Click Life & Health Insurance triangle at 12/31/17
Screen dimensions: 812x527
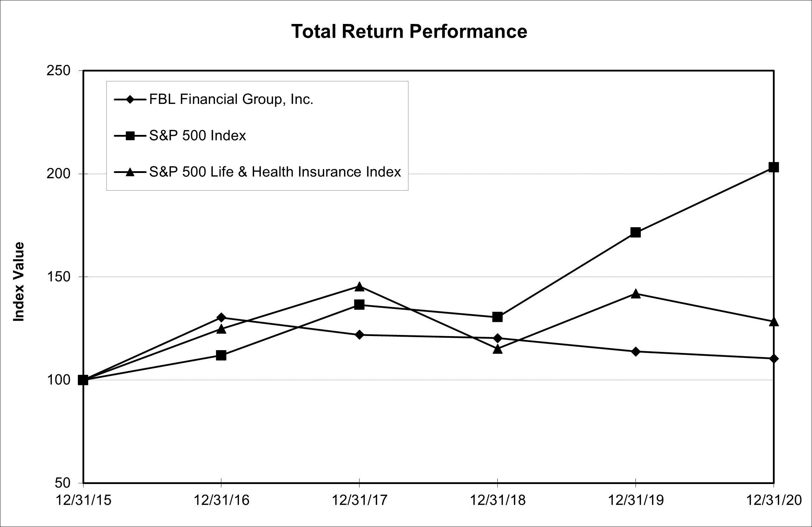[x=359, y=287]
